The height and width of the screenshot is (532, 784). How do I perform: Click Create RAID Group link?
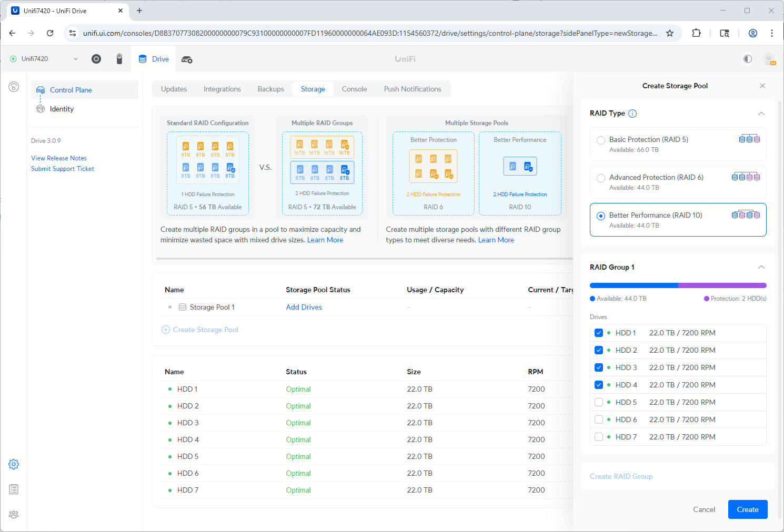621,476
